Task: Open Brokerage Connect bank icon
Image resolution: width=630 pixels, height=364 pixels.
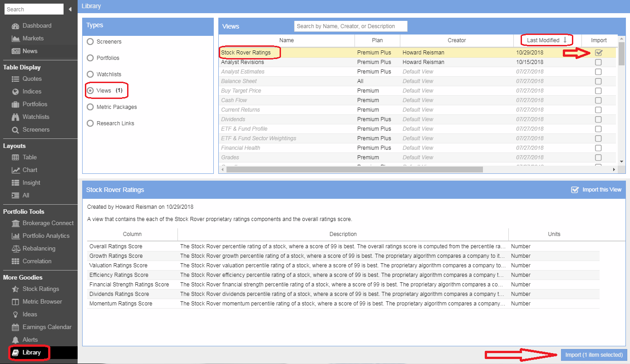Action: pos(15,223)
